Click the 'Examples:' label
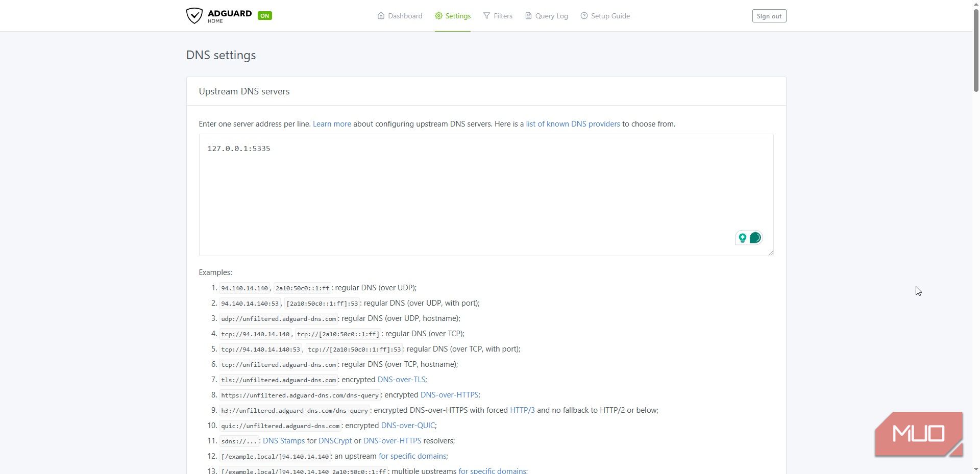 point(215,272)
